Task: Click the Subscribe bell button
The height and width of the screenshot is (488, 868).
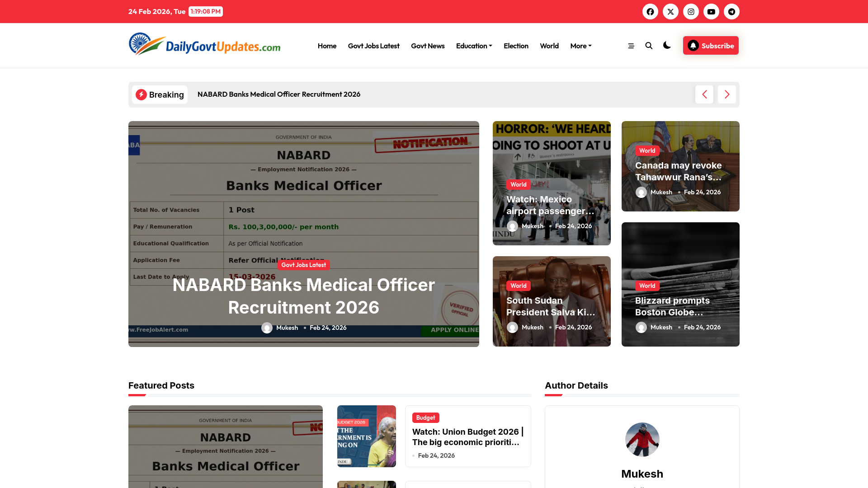Action: tap(711, 46)
